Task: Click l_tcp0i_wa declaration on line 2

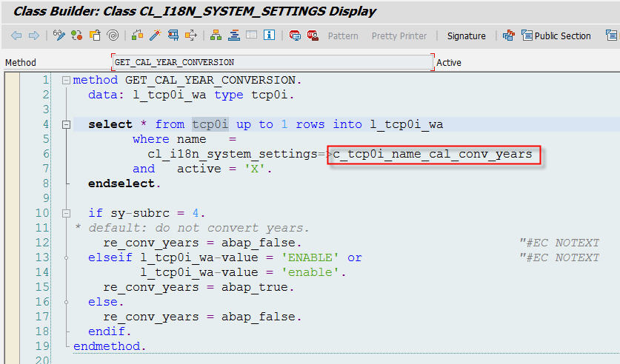Action: coord(169,95)
